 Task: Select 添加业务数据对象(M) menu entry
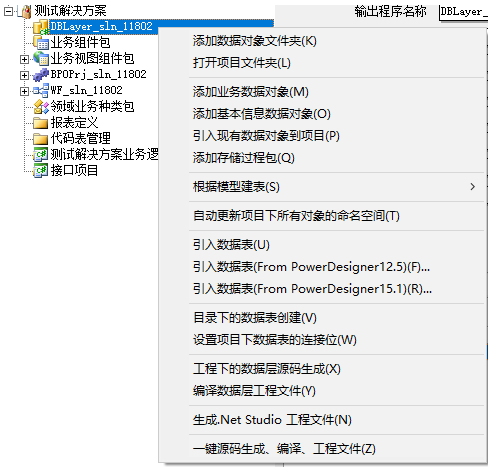pos(337,92)
